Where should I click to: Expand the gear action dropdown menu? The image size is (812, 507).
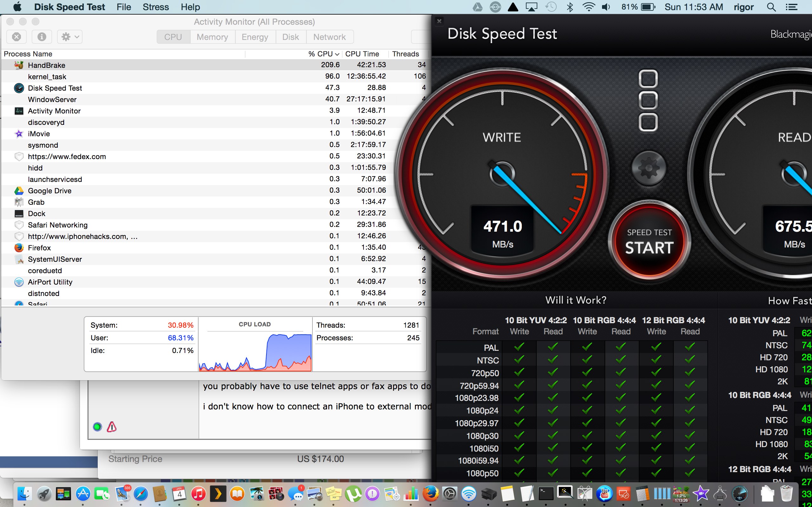point(70,36)
